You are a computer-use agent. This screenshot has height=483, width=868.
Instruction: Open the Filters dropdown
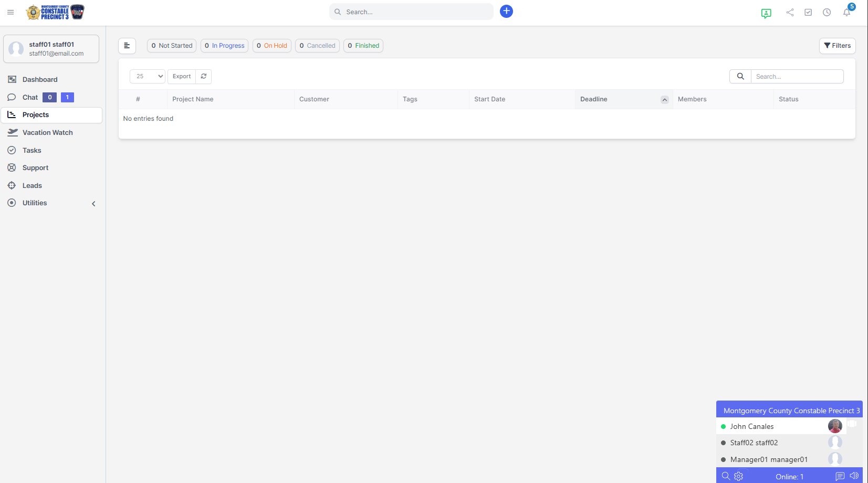(x=837, y=46)
